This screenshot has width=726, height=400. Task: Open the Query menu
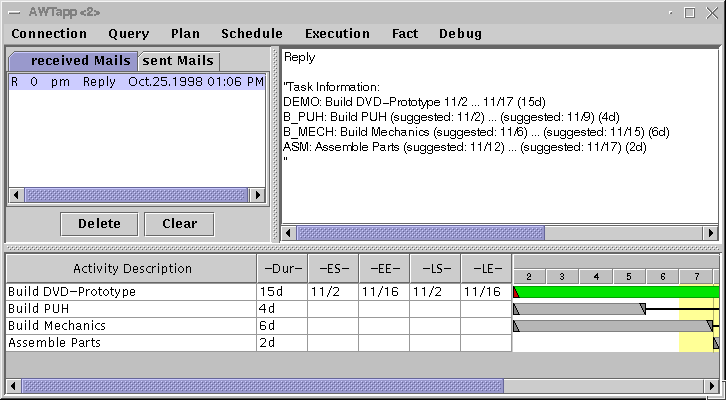128,33
